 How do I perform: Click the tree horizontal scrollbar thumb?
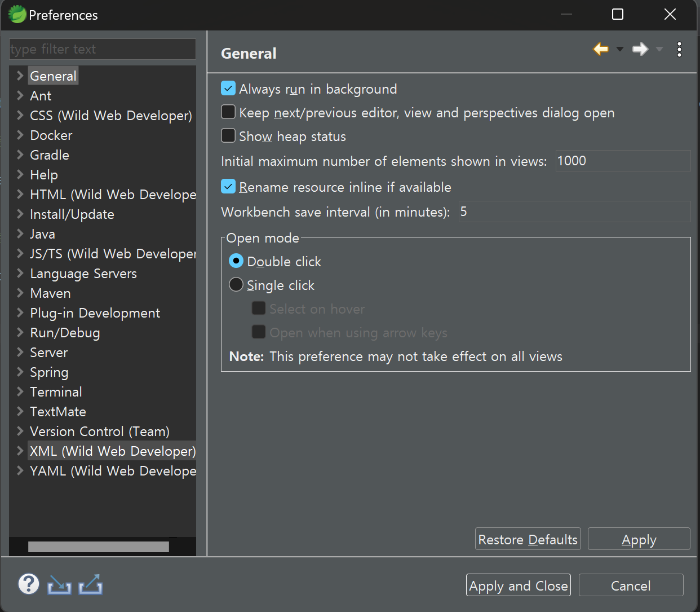(99, 547)
